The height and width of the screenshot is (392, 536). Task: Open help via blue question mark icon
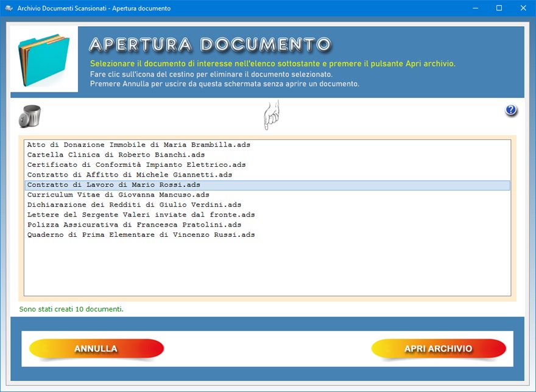511,110
